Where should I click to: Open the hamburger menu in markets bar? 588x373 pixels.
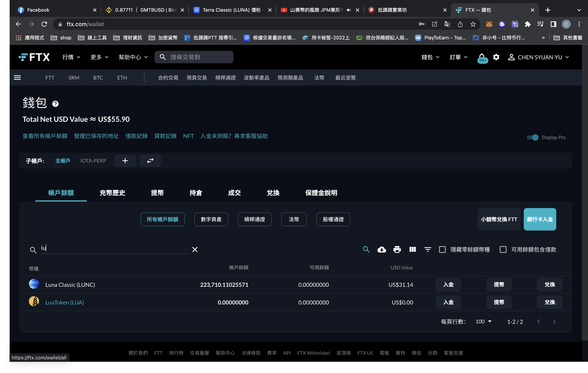(17, 78)
